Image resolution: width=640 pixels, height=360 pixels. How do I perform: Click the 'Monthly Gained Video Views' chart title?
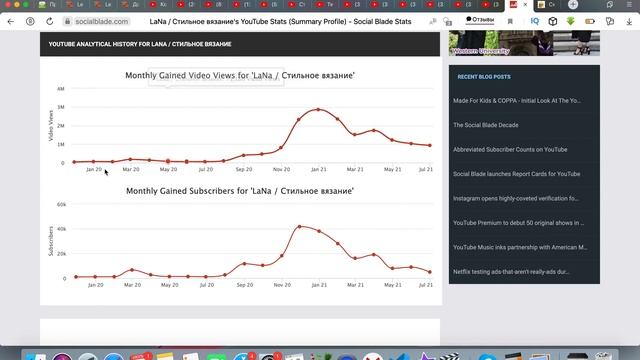click(240, 76)
